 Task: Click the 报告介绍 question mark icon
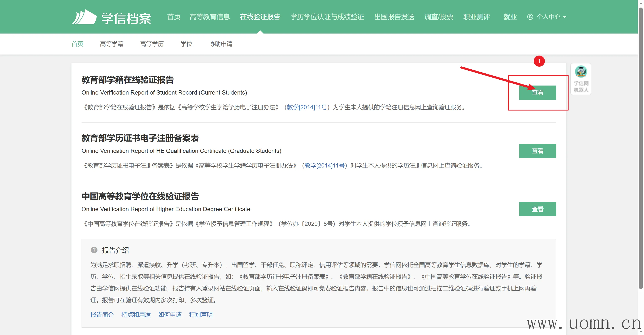[94, 250]
